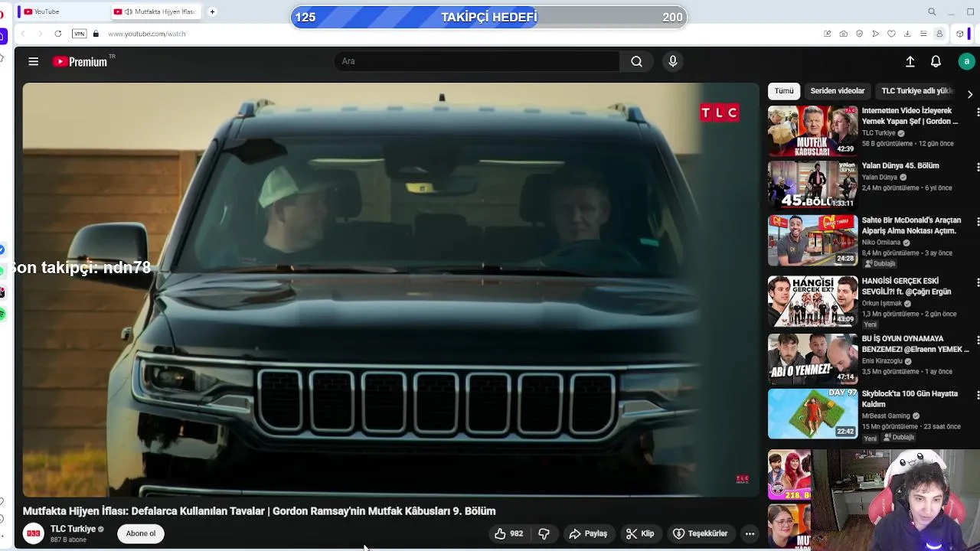The image size is (980, 551).
Task: Click the Klip clip button
Action: tap(640, 533)
